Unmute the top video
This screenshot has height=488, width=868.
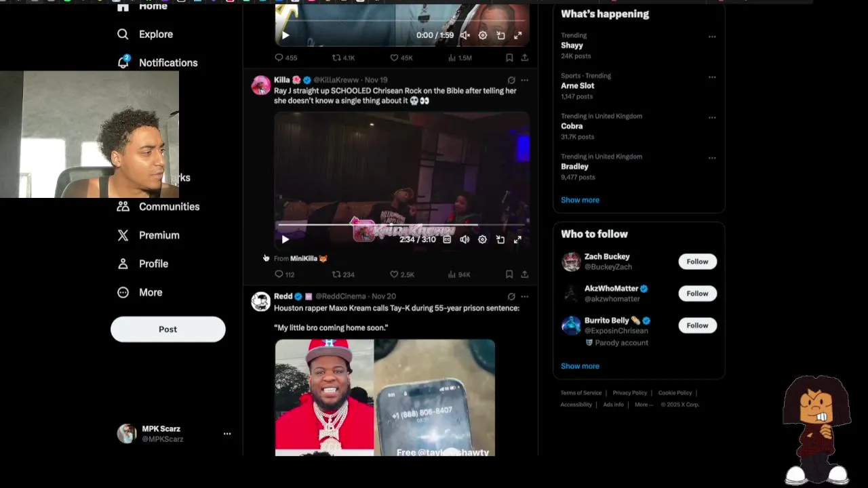465,35
